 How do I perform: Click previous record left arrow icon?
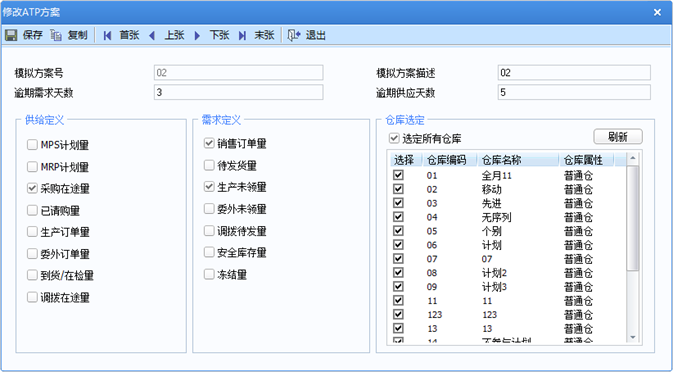pos(152,36)
